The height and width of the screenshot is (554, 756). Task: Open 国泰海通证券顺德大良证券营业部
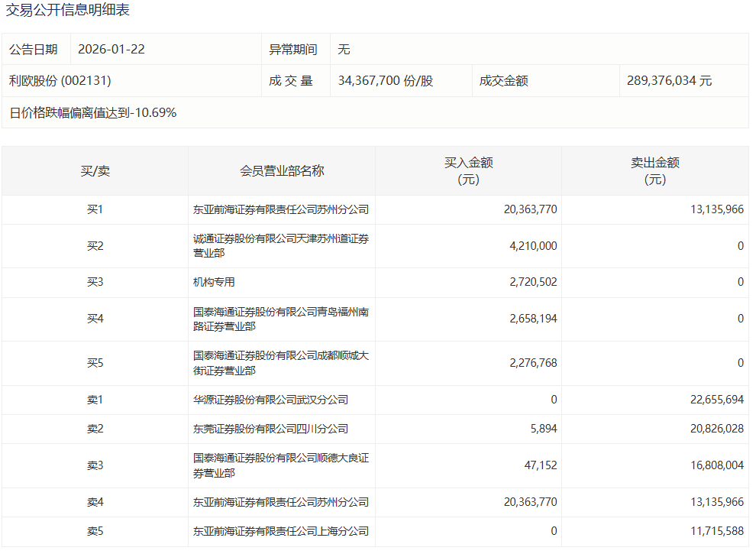[x=281, y=466]
